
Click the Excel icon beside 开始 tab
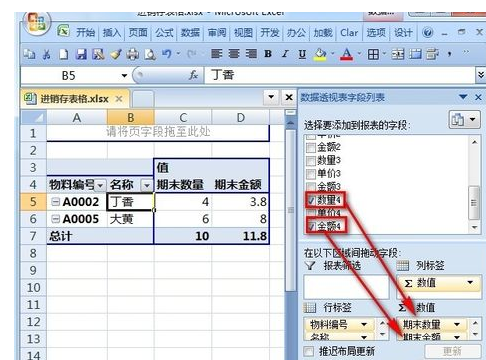click(63, 31)
